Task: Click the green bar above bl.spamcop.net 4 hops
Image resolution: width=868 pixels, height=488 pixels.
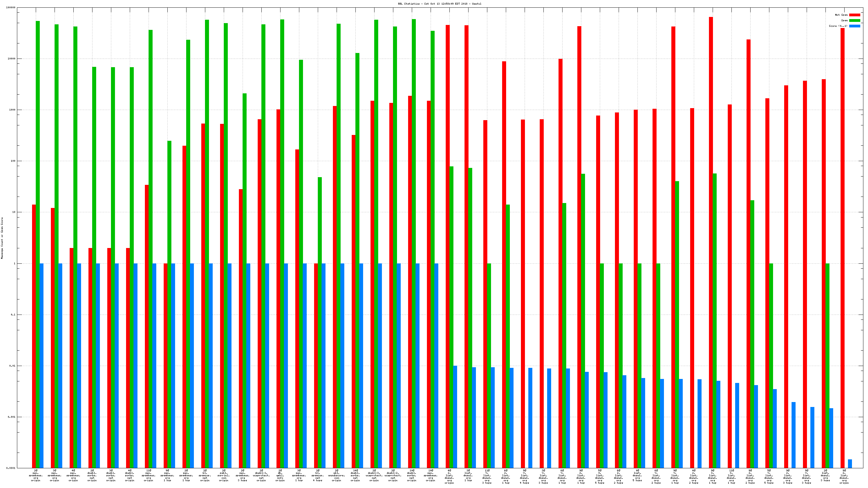Action: [x=320, y=219]
